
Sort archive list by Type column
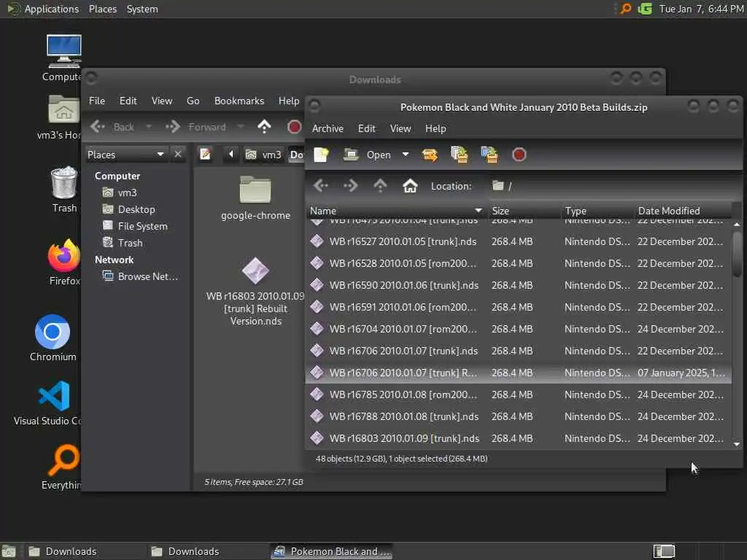[x=597, y=211]
